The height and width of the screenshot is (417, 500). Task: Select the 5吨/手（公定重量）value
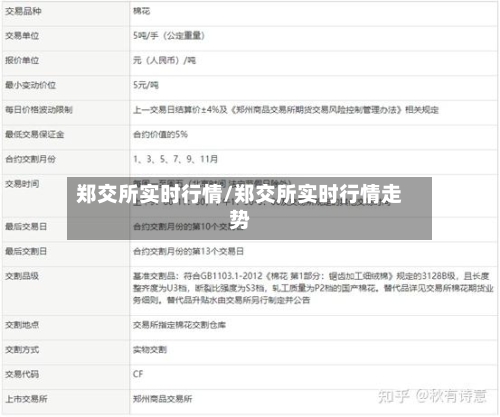169,36
